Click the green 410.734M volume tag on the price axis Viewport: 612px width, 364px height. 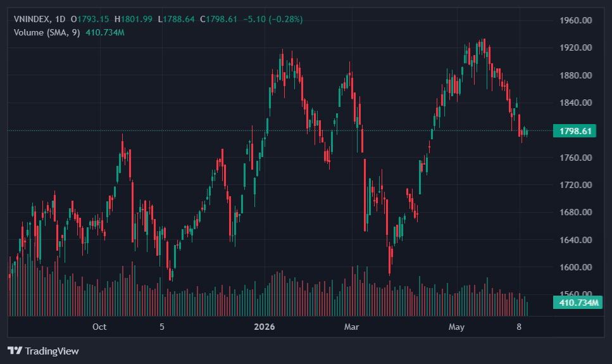[x=578, y=303]
